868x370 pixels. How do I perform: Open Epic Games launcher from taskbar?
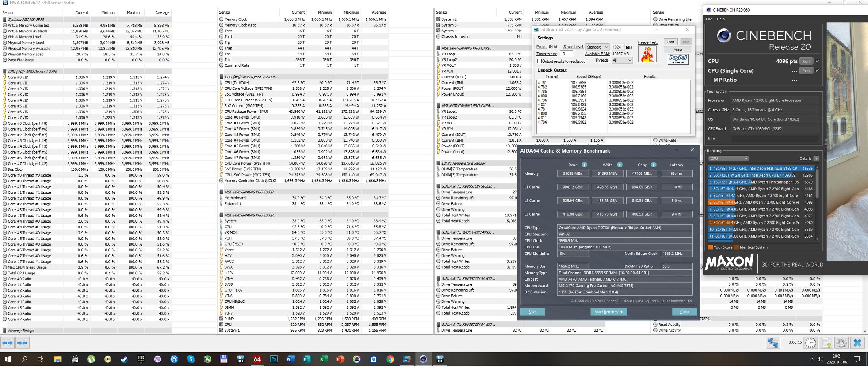[141, 359]
